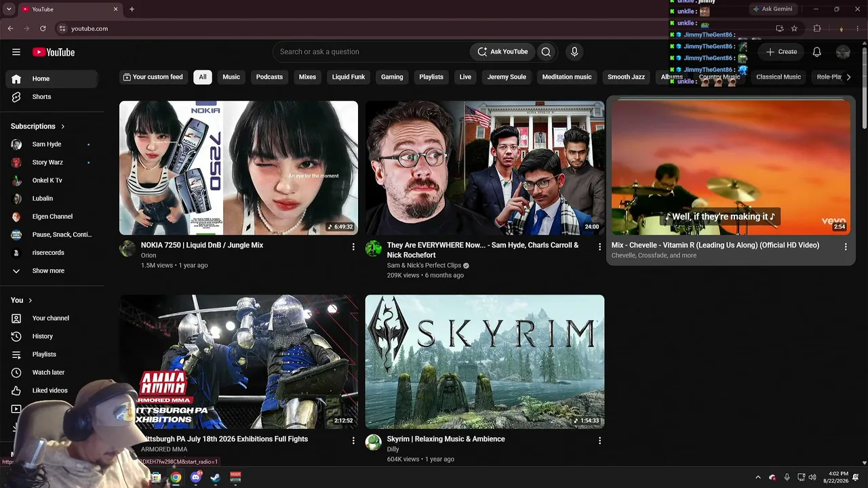The width and height of the screenshot is (868, 488).
Task: Open the Shorts section in the sidebar
Action: 52,97
